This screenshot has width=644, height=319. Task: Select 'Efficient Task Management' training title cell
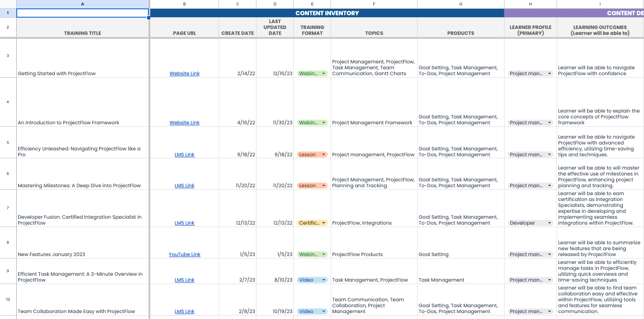pyautogui.click(x=83, y=271)
